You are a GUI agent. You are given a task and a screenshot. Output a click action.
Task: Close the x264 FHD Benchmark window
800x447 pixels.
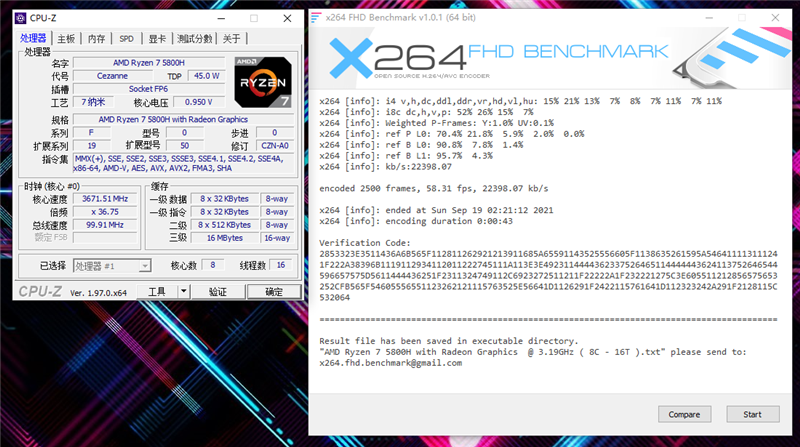(775, 18)
